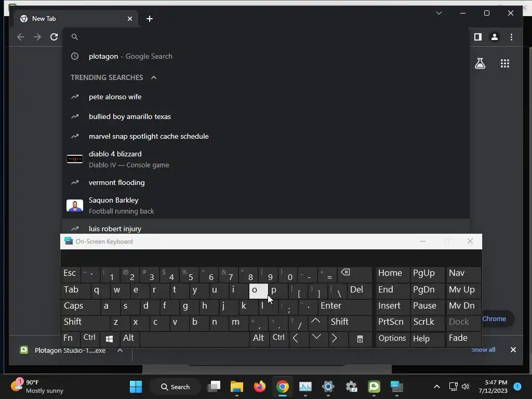Select 'pete alonso wife' trending search

click(x=266, y=97)
